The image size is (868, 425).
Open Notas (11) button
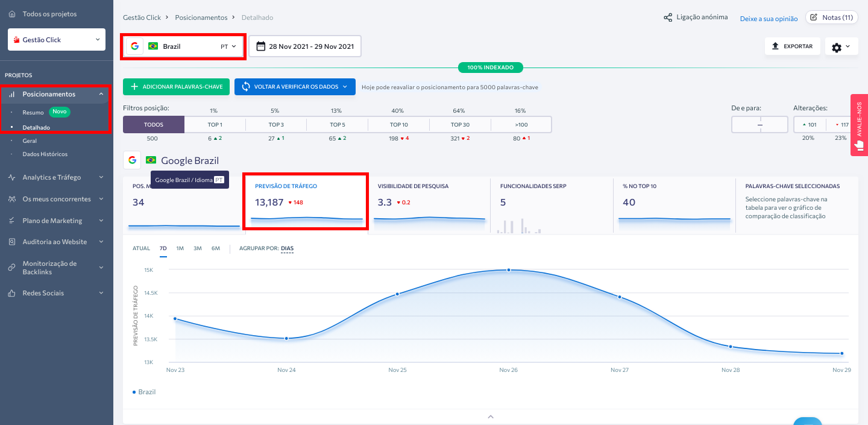tap(832, 17)
